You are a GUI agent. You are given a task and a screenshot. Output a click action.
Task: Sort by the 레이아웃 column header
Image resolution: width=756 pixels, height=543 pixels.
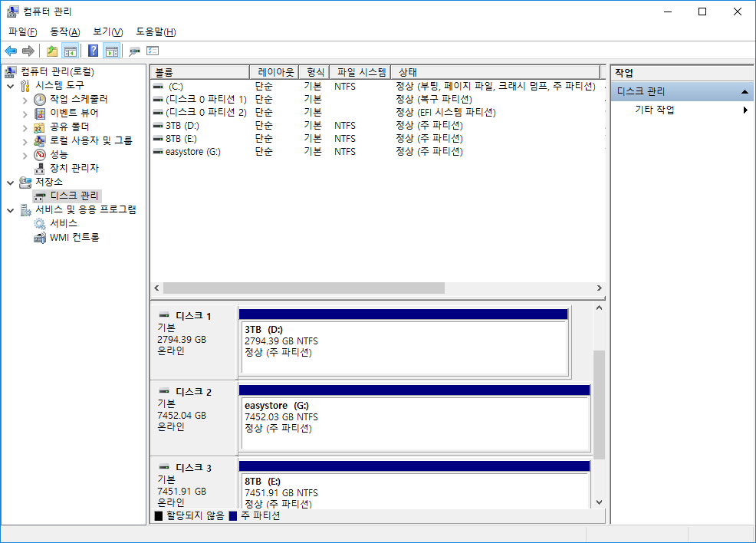coord(274,72)
